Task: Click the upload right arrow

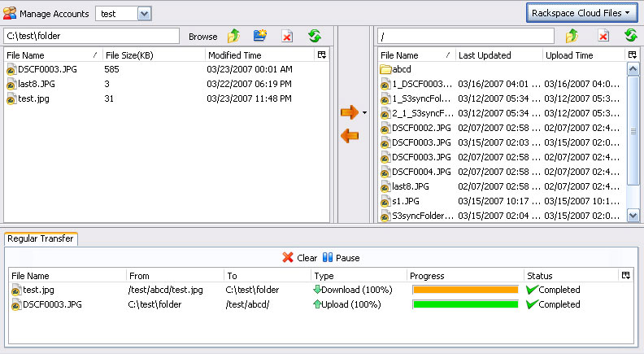Action: coord(350,111)
